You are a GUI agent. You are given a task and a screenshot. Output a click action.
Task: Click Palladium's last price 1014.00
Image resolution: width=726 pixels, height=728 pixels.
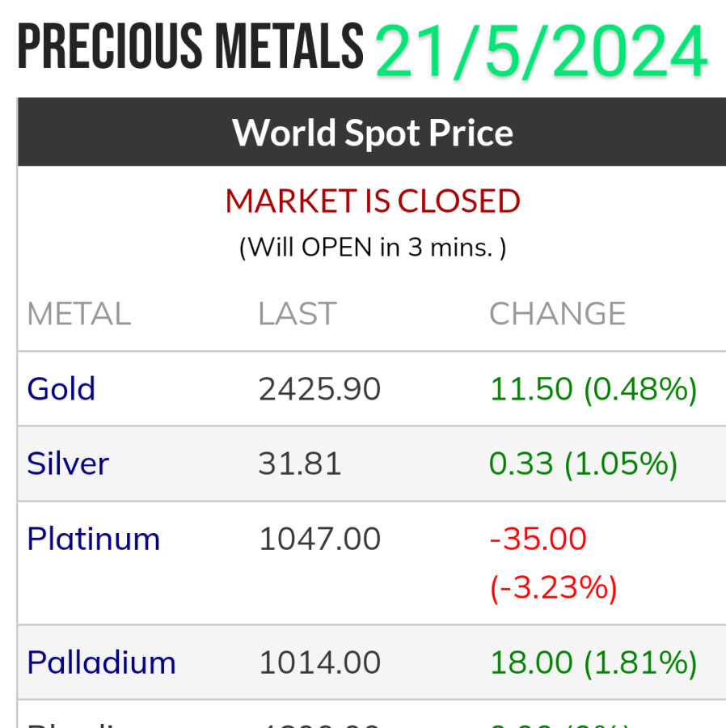tap(319, 662)
